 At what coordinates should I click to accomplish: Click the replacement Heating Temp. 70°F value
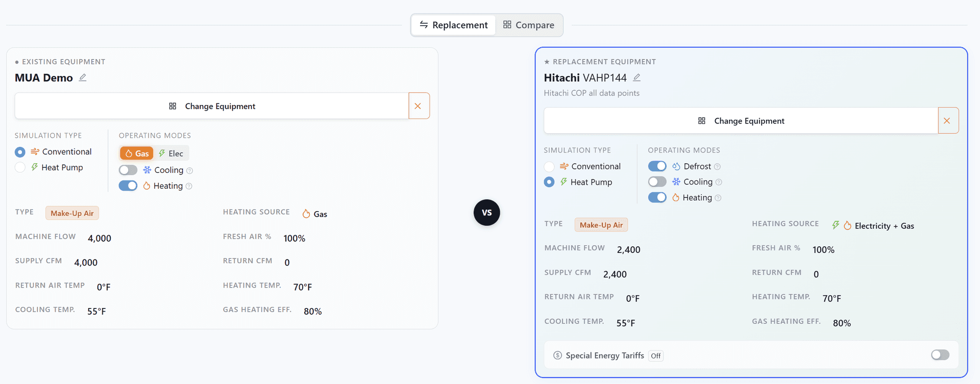tap(832, 299)
